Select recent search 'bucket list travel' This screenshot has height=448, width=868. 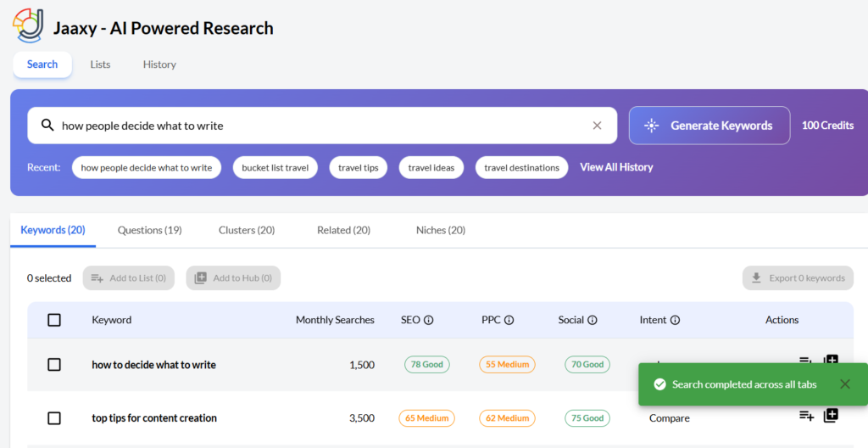[275, 167]
